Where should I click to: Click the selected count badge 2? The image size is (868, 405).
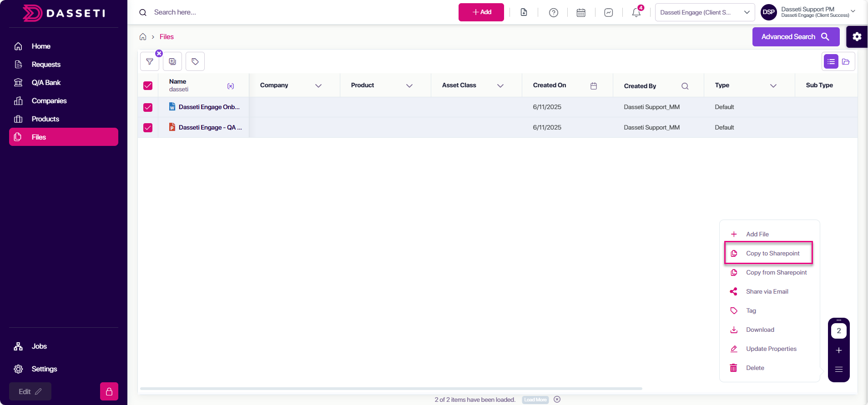tap(839, 331)
